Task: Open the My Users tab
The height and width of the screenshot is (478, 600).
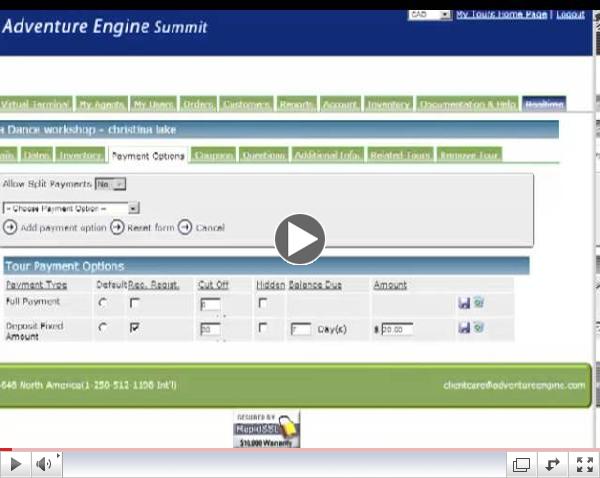Action: pyautogui.click(x=153, y=104)
